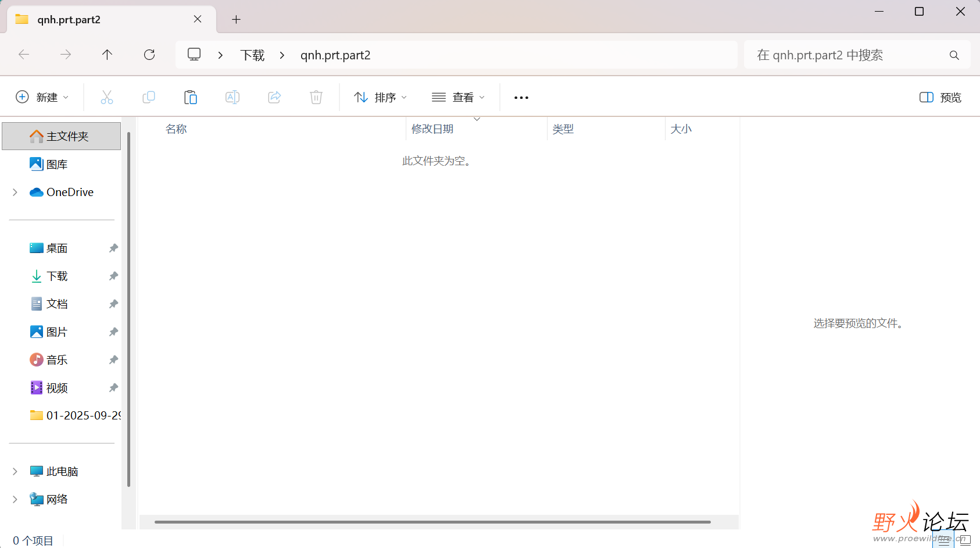
Task: Toggle the 预览 preview pane
Action: [940, 97]
